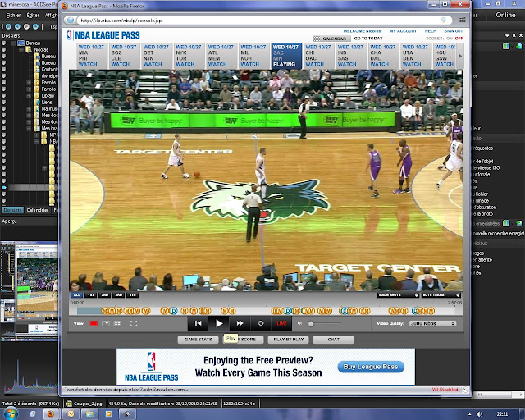
Task: Select the 4TH quarter tab
Action: coord(132,295)
